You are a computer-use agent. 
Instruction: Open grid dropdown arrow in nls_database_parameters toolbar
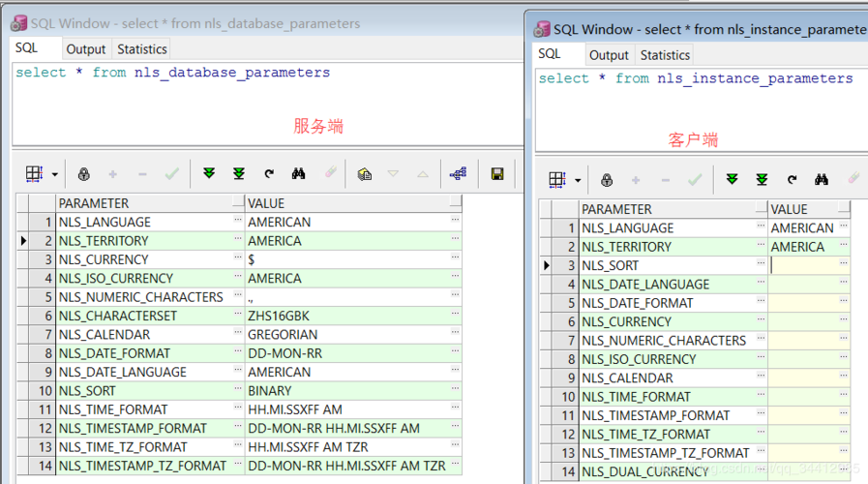(x=55, y=175)
